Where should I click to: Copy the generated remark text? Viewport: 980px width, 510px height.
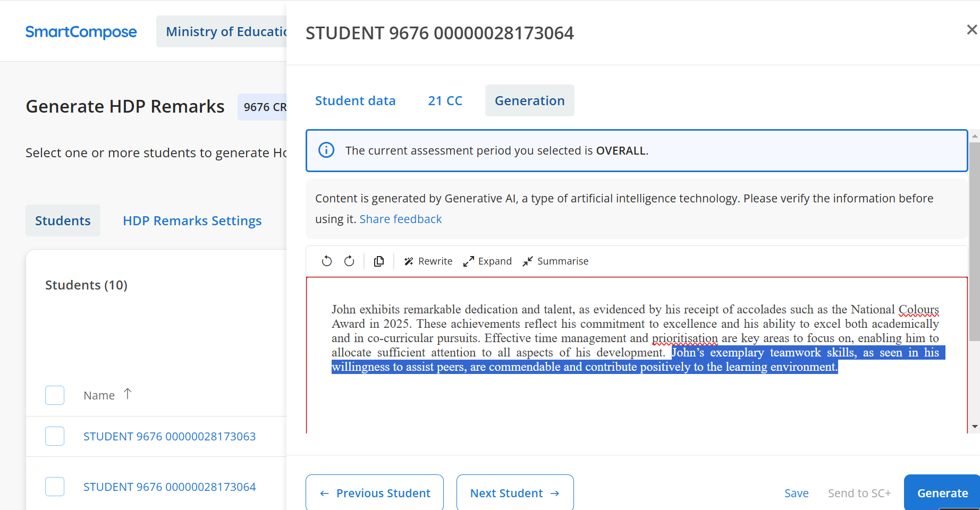[x=379, y=261]
